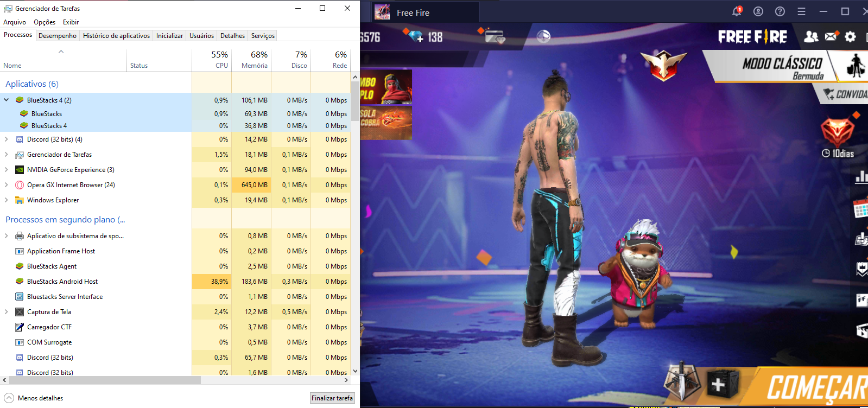This screenshot has width=868, height=408.
Task: Select BlueStacks 4 child process row
Action: coord(175,126)
